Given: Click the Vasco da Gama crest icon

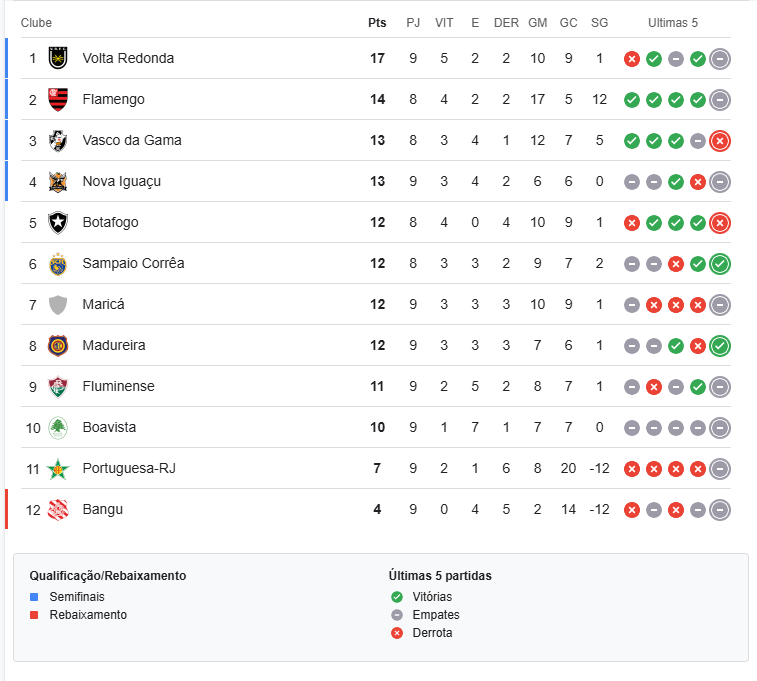Looking at the screenshot, I should (58, 140).
